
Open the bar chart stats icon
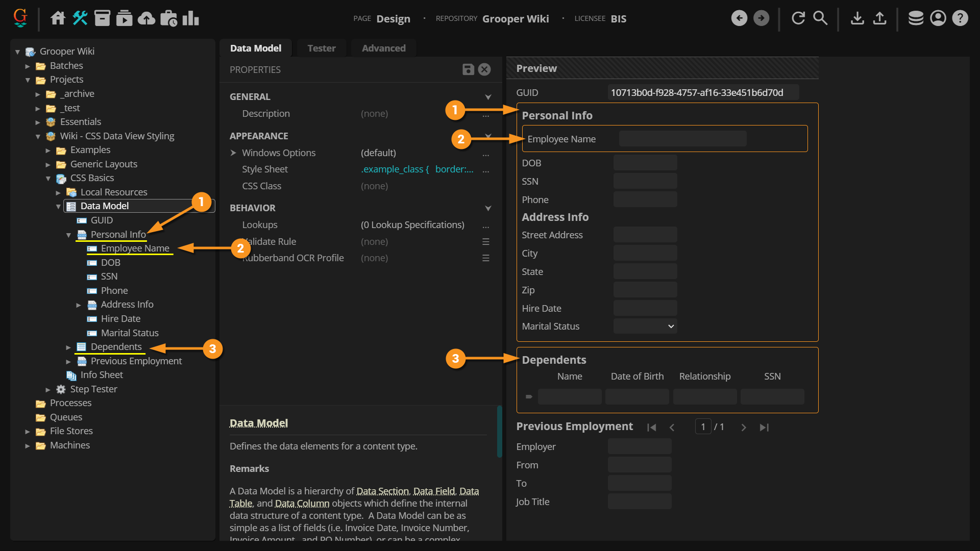(x=190, y=18)
